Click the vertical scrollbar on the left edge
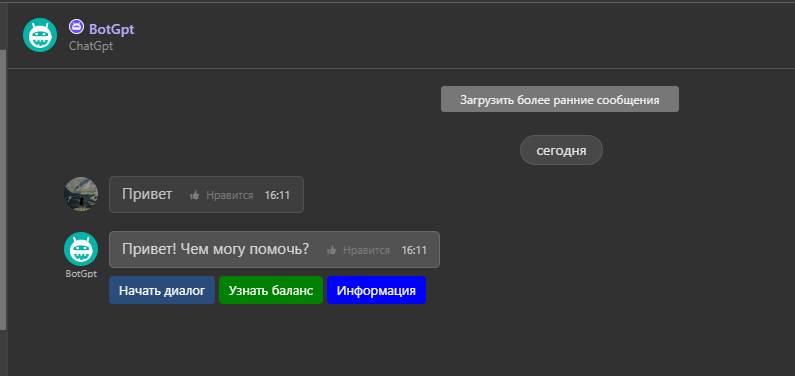The image size is (795, 376). tap(3, 190)
